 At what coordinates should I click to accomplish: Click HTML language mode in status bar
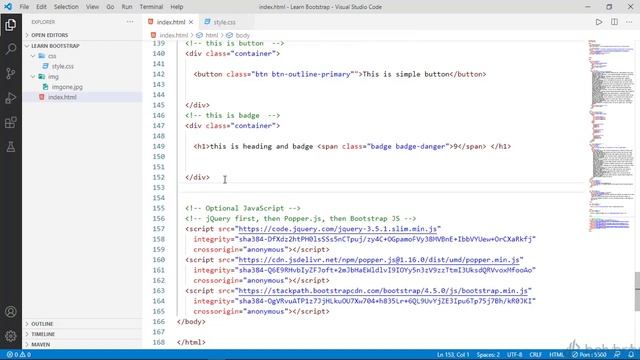coord(556,355)
